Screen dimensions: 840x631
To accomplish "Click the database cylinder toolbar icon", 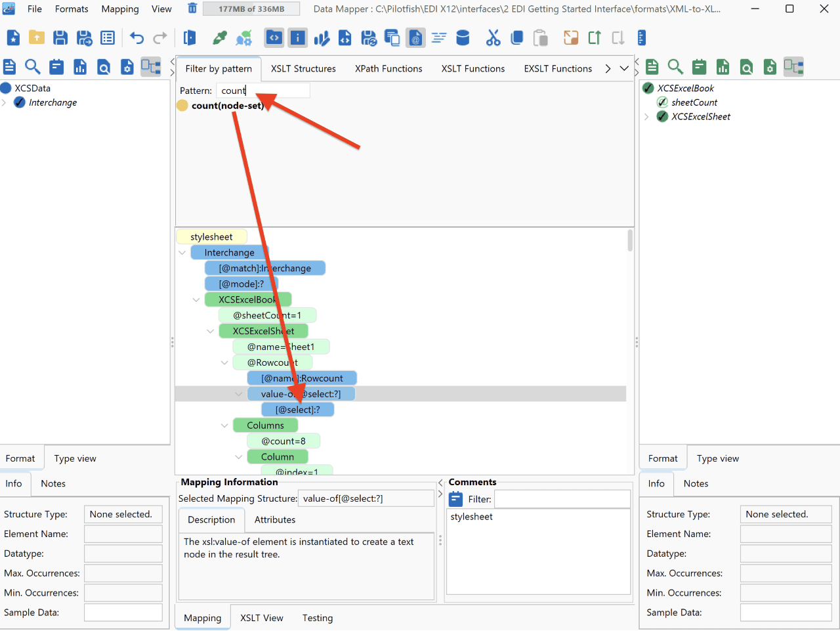I will pos(463,38).
